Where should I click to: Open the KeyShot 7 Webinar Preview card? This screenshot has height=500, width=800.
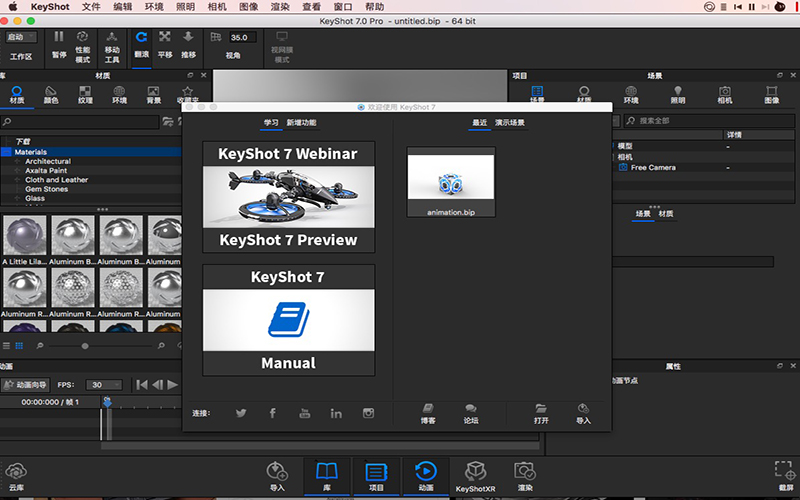coord(288,197)
